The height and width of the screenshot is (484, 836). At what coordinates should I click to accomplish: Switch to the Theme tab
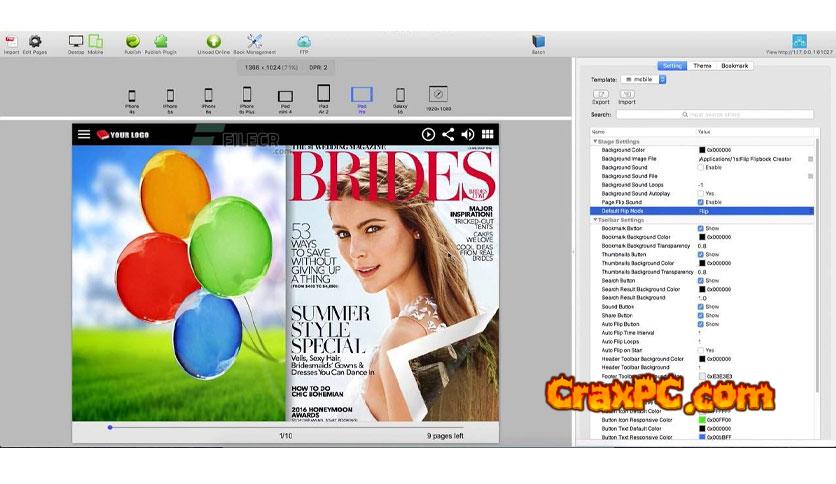pos(703,66)
